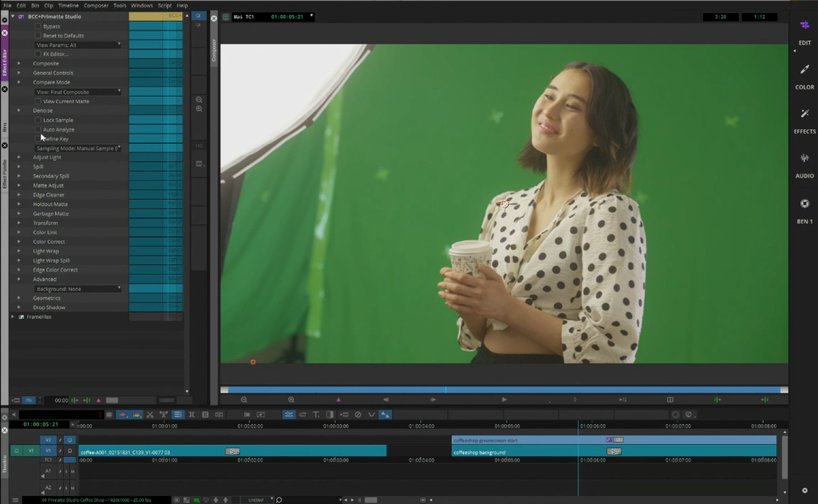Tick the Lock Sample checkbox
The width and height of the screenshot is (818, 504).
[x=38, y=120]
